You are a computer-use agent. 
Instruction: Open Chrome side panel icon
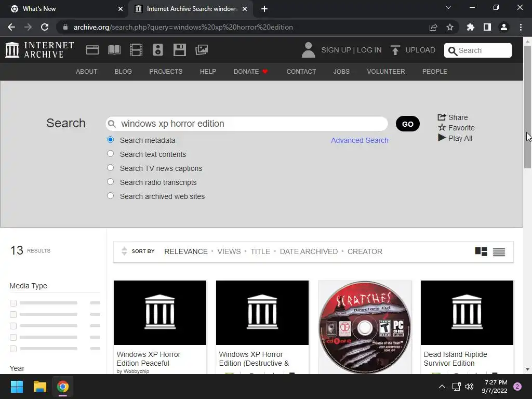(487, 27)
